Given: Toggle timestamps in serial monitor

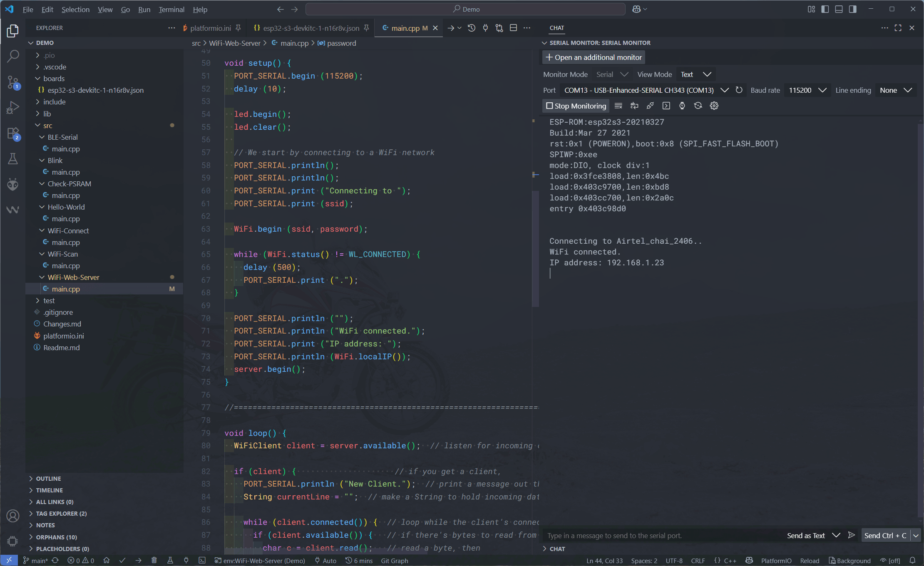Looking at the screenshot, I should [682, 106].
